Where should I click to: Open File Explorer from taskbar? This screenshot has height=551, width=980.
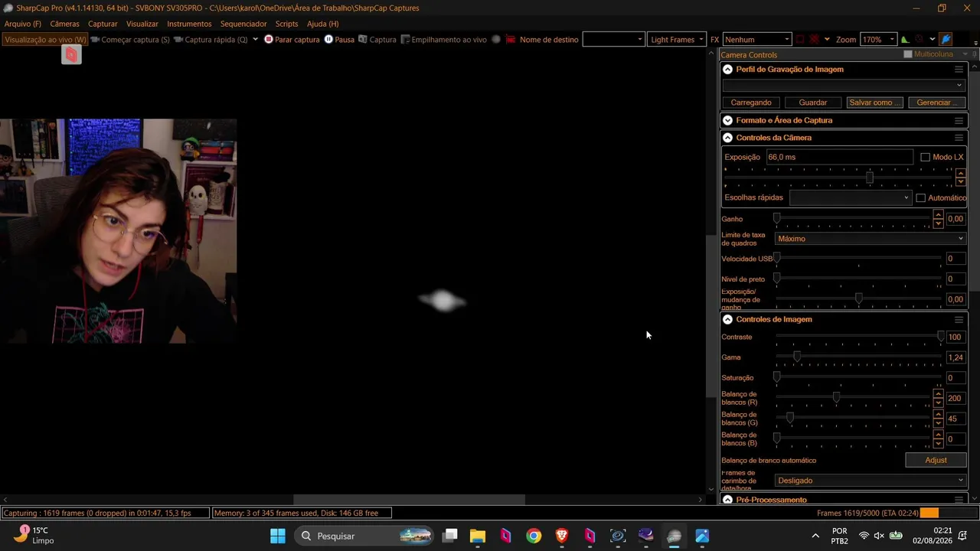[x=478, y=536]
